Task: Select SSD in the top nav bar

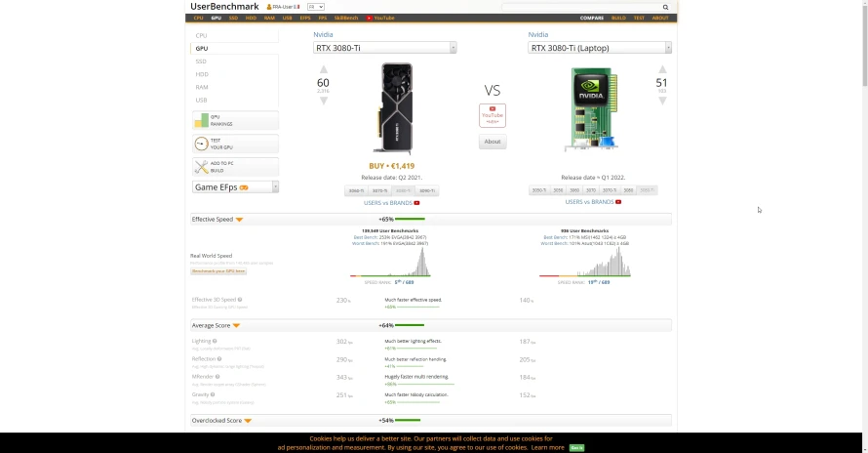Action: [233, 18]
